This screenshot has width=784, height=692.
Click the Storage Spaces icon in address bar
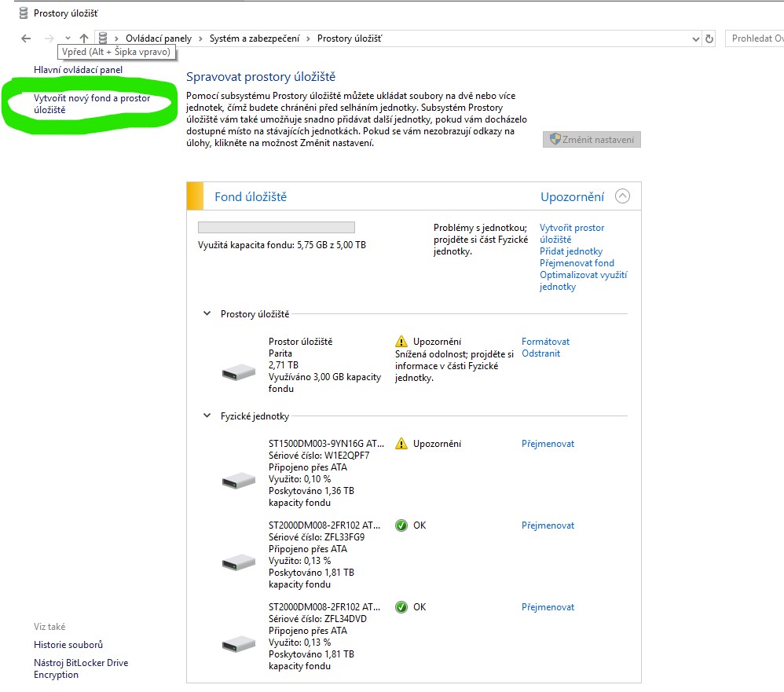pos(103,38)
